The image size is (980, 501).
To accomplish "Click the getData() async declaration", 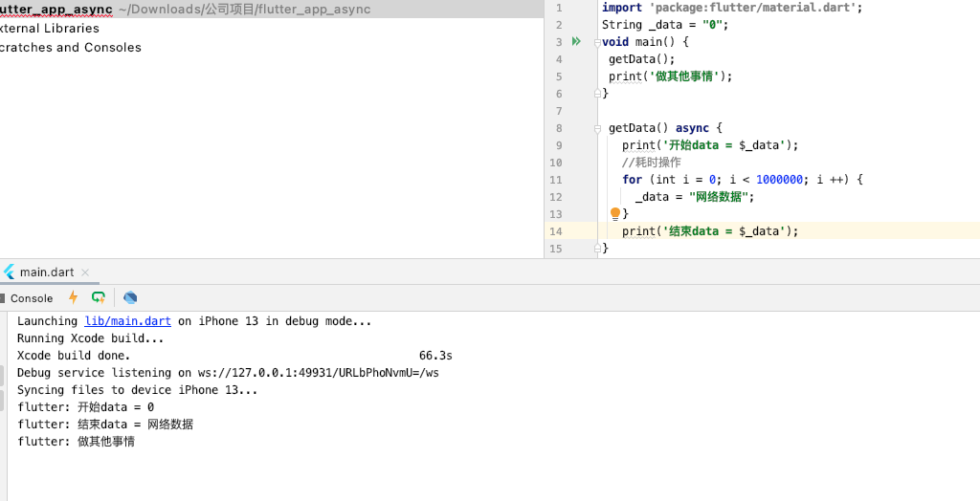I will [x=665, y=128].
